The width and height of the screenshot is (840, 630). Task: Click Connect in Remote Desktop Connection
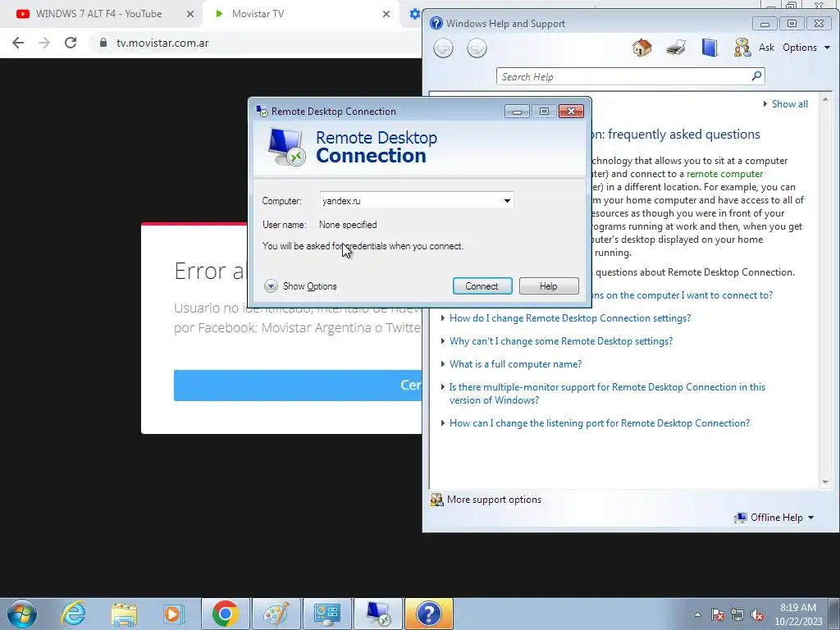(x=482, y=286)
